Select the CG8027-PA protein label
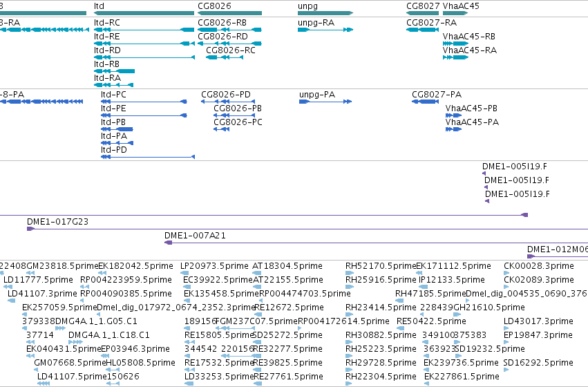 (x=437, y=95)
